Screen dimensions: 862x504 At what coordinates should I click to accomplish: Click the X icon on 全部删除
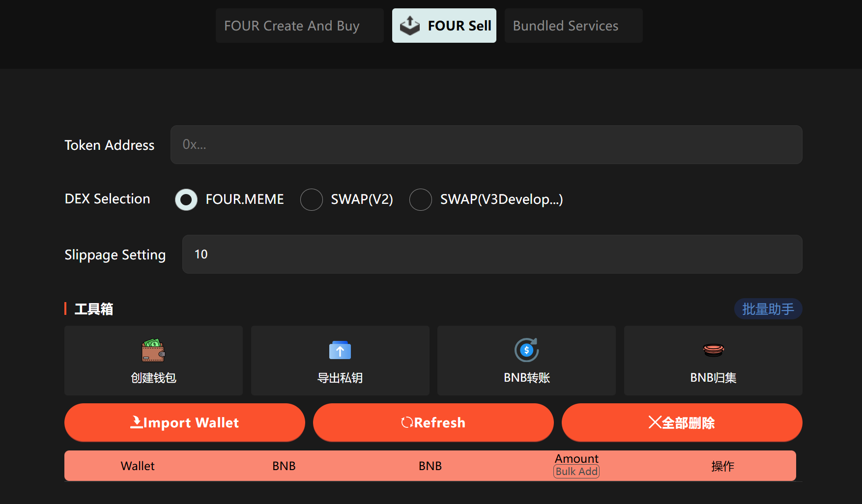[x=654, y=422]
